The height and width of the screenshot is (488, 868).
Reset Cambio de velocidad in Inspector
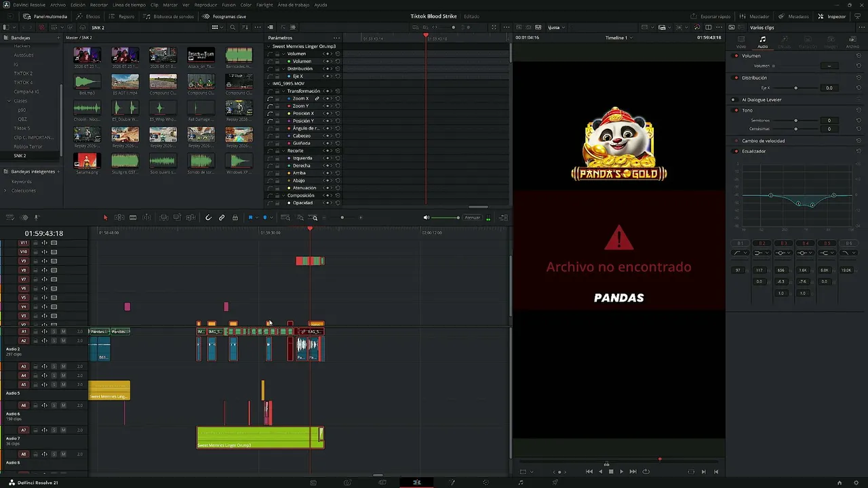858,141
